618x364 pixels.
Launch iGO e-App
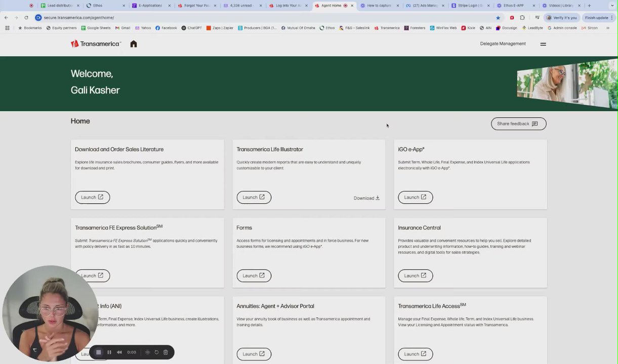(415, 197)
